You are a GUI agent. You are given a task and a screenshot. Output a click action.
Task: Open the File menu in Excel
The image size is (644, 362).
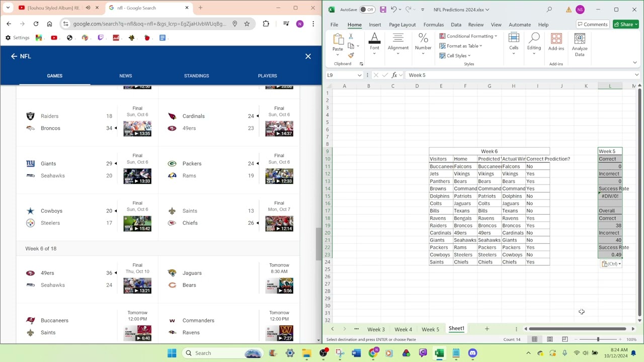334,25
